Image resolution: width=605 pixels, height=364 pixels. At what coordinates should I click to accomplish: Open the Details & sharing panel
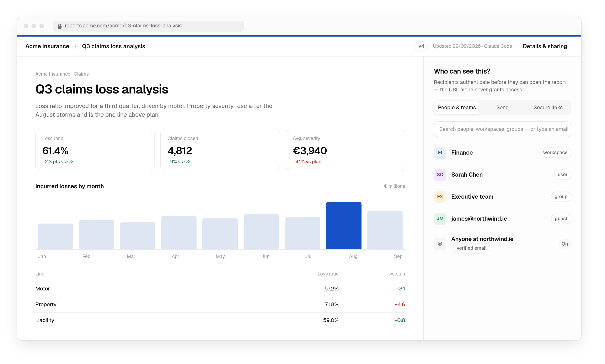pyautogui.click(x=545, y=46)
